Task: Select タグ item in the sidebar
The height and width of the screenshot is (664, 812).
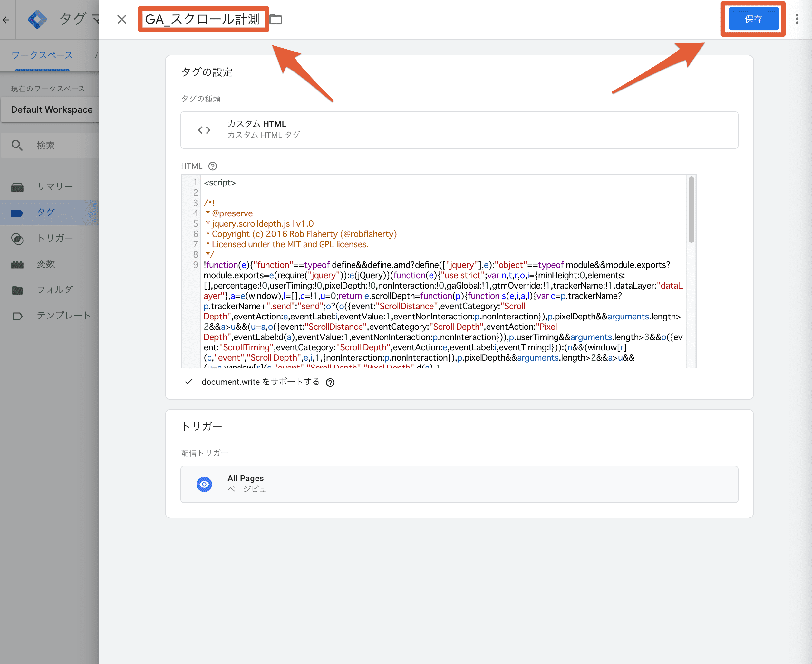Action: click(46, 212)
